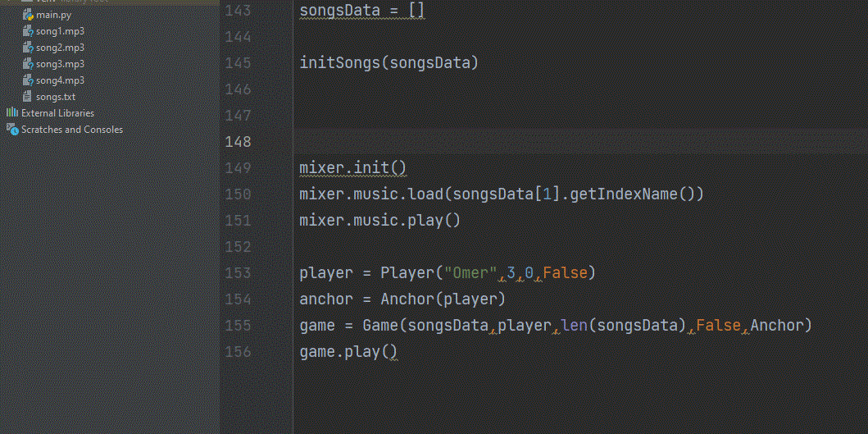
Task: Click line number 145 in gutter
Action: pyautogui.click(x=238, y=62)
